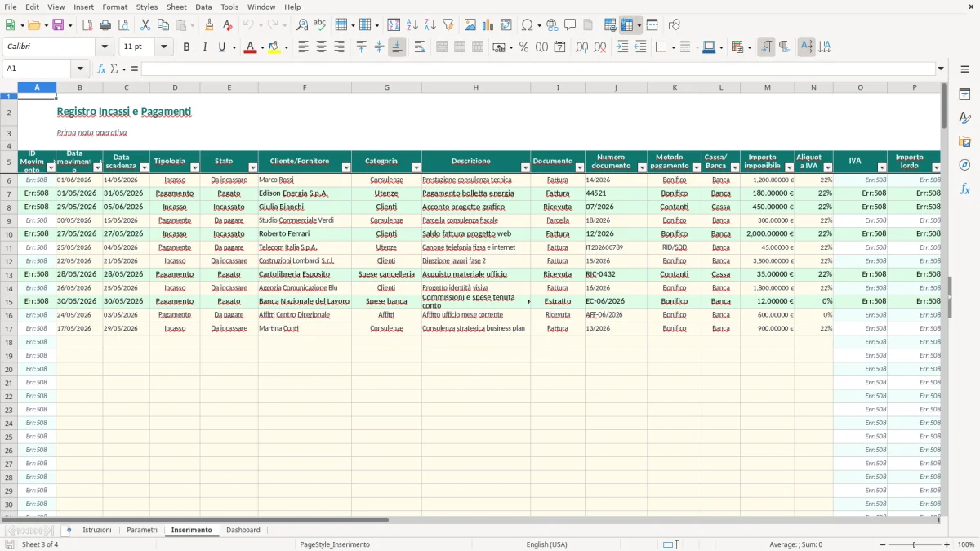
Task: Click the Format as Percent icon
Action: point(524,47)
